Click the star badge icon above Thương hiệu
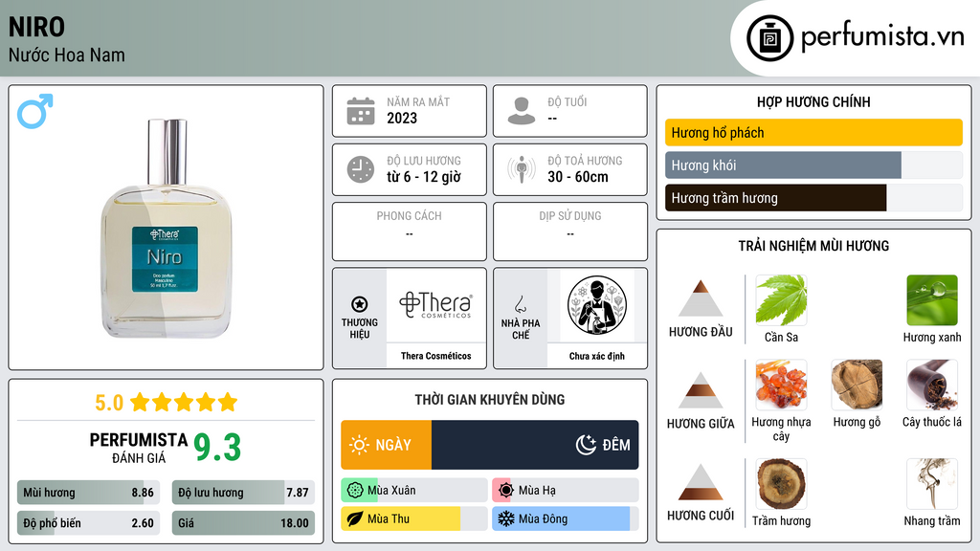 (x=360, y=304)
